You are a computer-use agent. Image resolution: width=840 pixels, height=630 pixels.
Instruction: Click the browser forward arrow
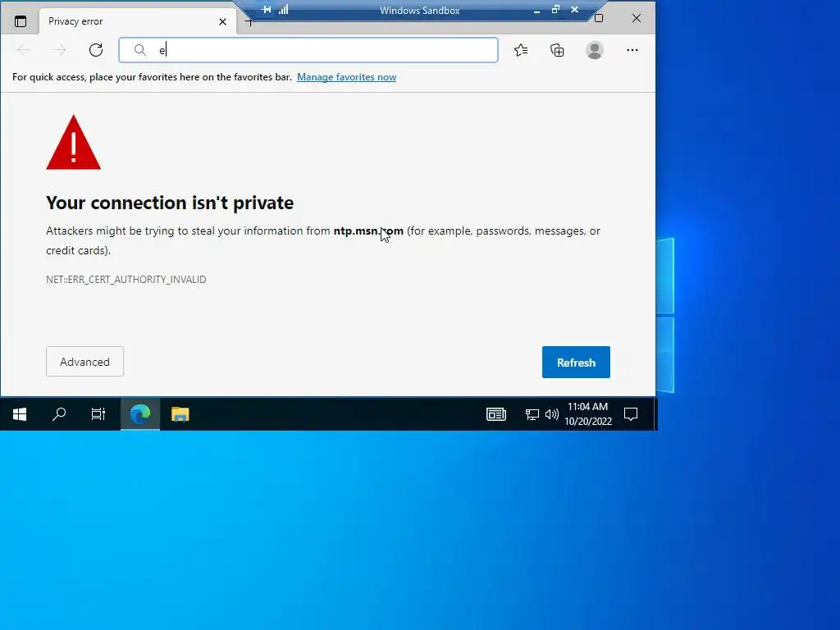pos(60,50)
